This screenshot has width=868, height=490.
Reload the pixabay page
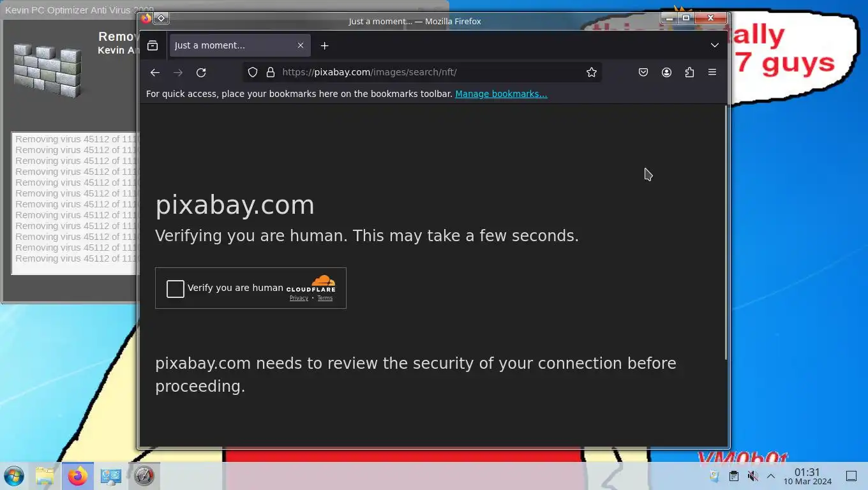(x=201, y=73)
